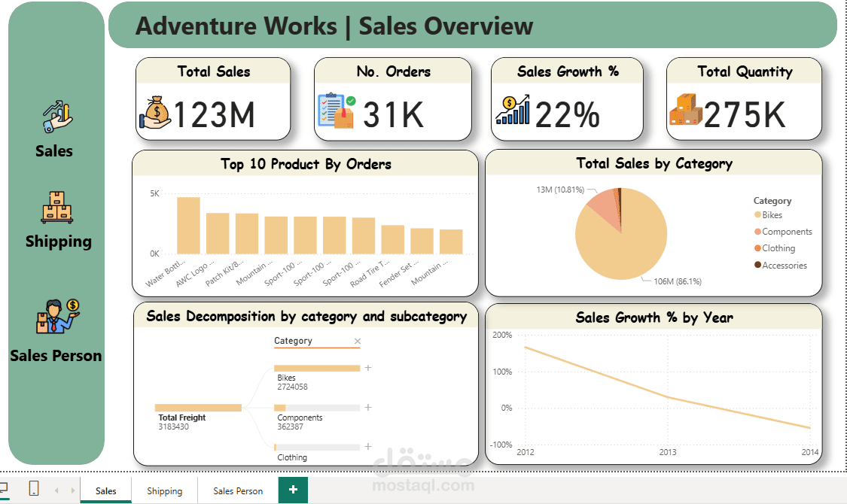Click the Sales label in sidebar
847x504 pixels.
pyautogui.click(x=54, y=151)
